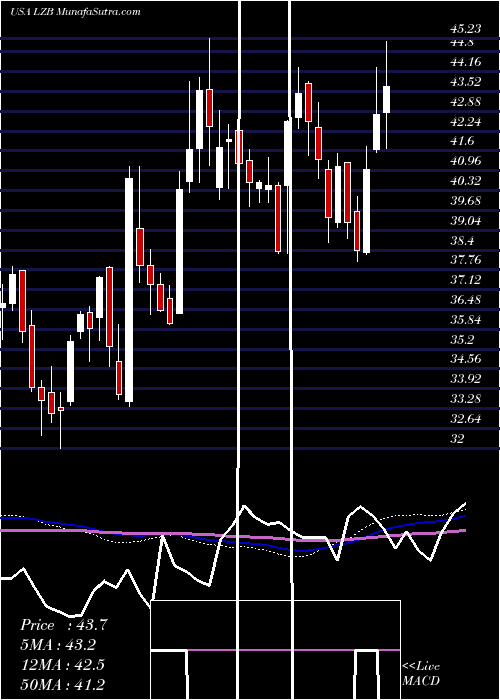Select the 36.48 price axis label

pyautogui.click(x=466, y=300)
